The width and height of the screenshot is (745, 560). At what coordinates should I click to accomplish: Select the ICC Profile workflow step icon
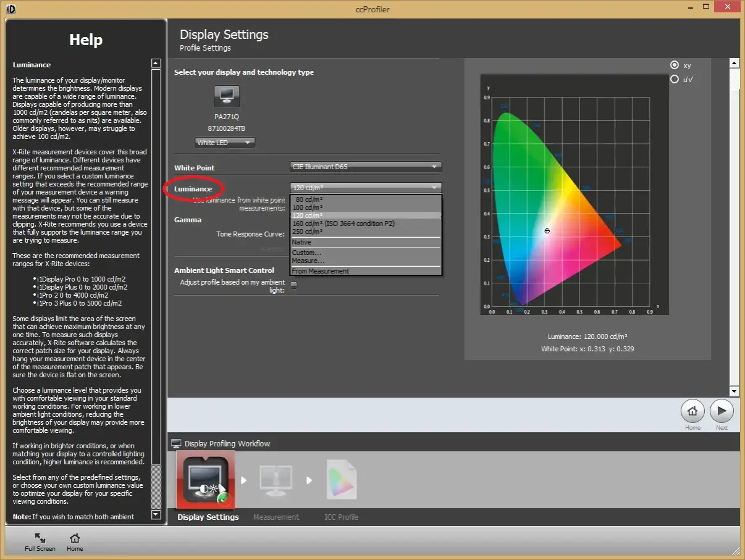click(x=341, y=480)
